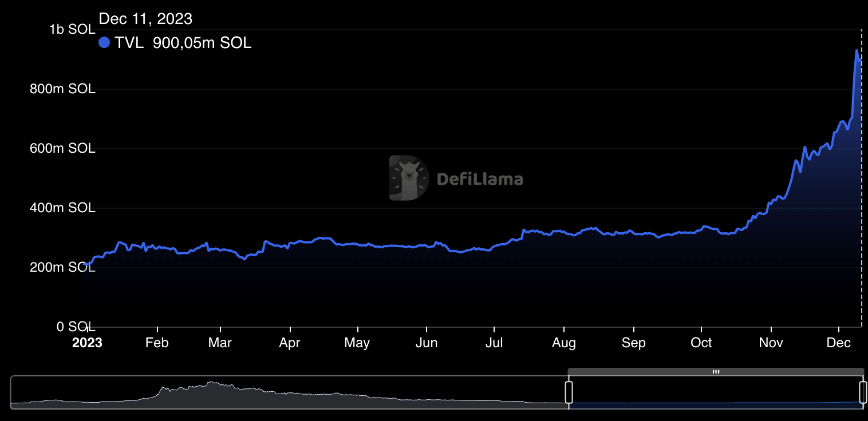
Task: Select the May label on the x-axis
Action: click(357, 343)
